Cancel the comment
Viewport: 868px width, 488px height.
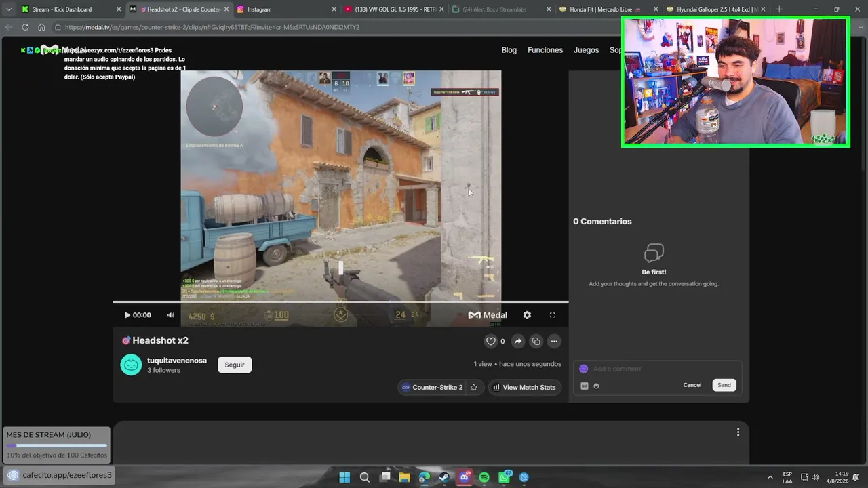[692, 385]
